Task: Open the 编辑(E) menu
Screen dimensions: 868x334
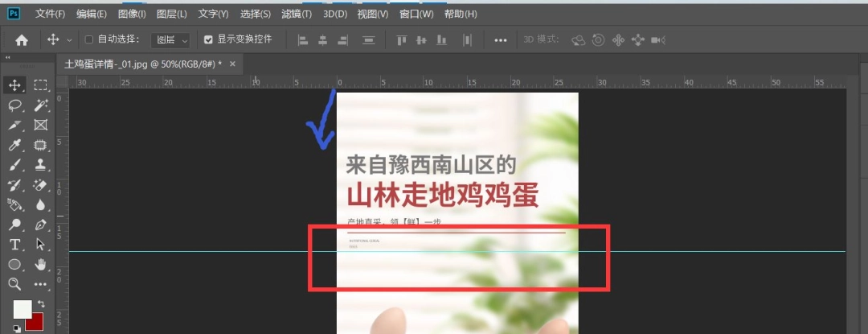Action: (91, 14)
